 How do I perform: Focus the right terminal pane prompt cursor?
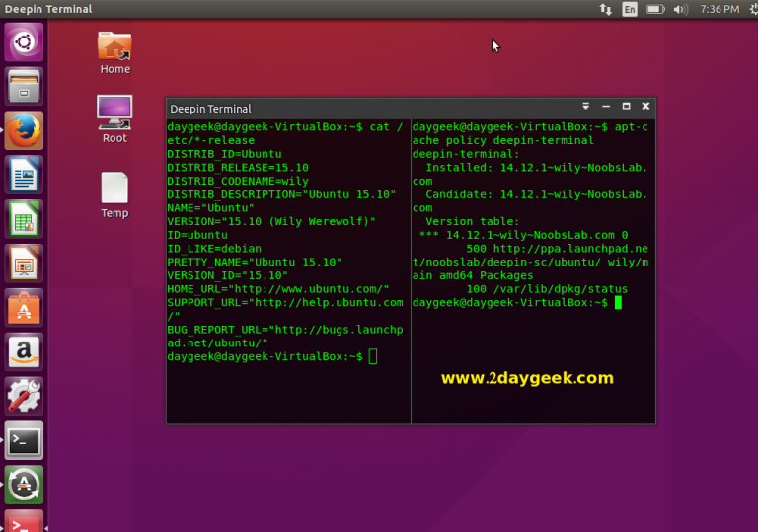point(618,303)
